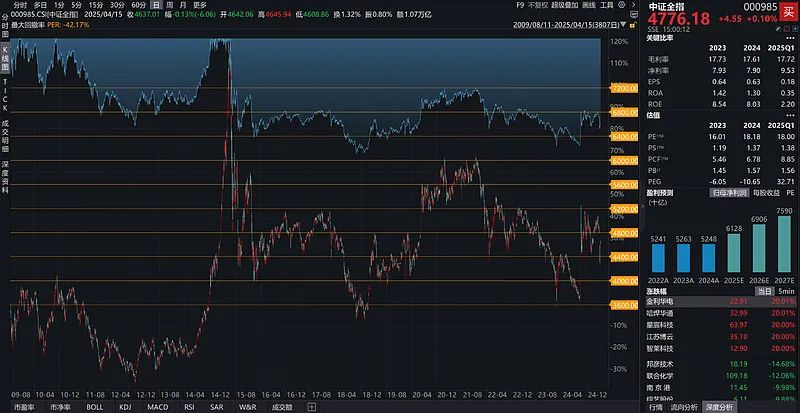The width and height of the screenshot is (800, 413).
Task: Switch to MACD indicator tab
Action: pyautogui.click(x=157, y=407)
